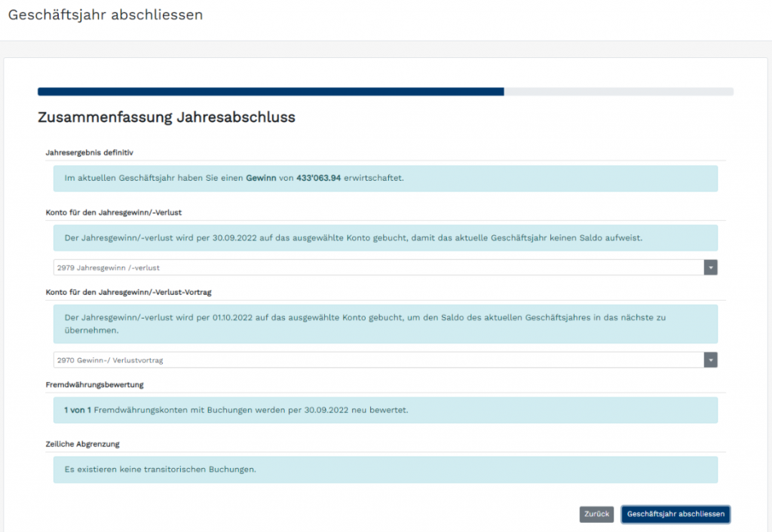Image resolution: width=772 pixels, height=532 pixels.
Task: Click the Geschäftsjahr abschliessen button
Action: click(675, 514)
